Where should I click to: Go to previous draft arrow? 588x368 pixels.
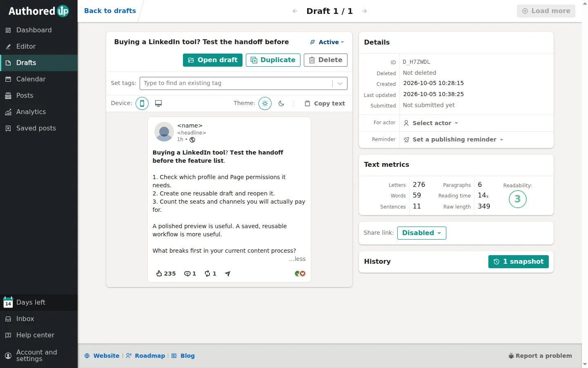[x=295, y=11]
